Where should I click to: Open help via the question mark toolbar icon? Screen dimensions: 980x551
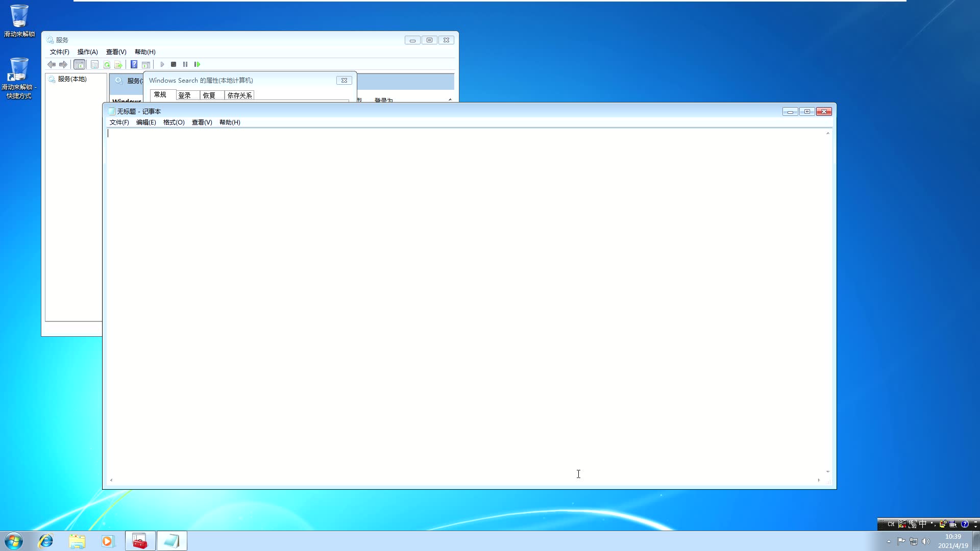click(134, 64)
